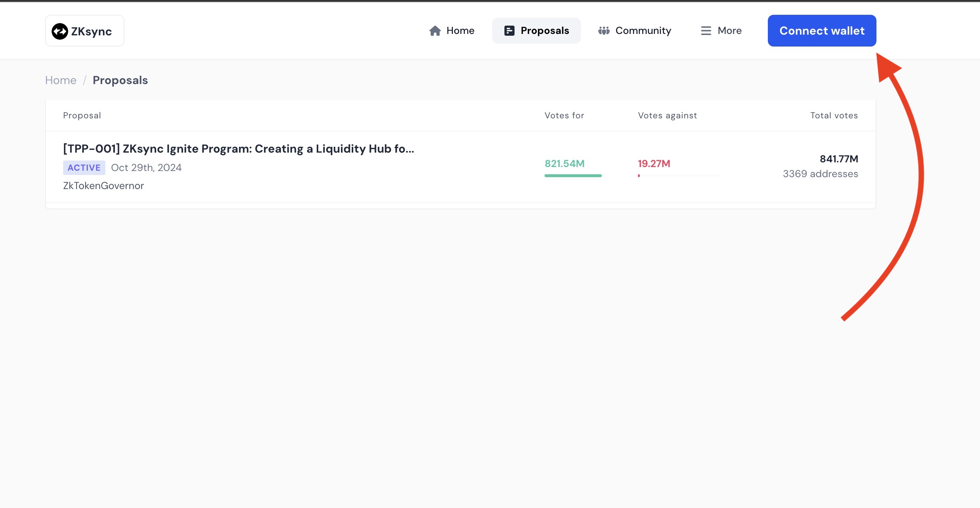Click the ZKsync logo icon

(x=60, y=31)
